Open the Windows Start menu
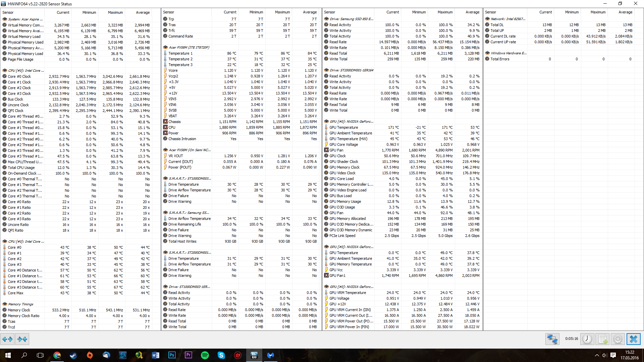 coord(8,355)
